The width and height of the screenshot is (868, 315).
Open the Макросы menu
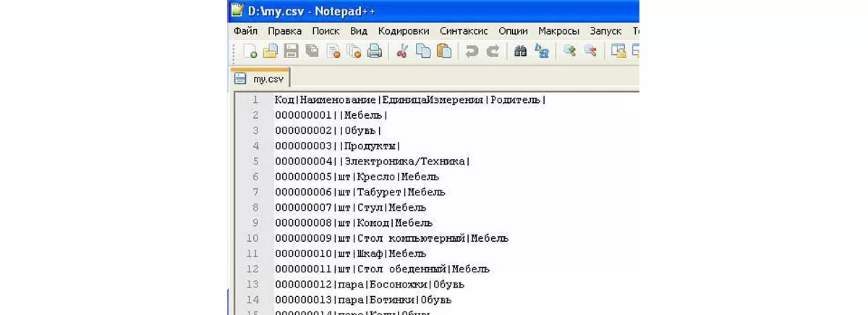(x=558, y=31)
